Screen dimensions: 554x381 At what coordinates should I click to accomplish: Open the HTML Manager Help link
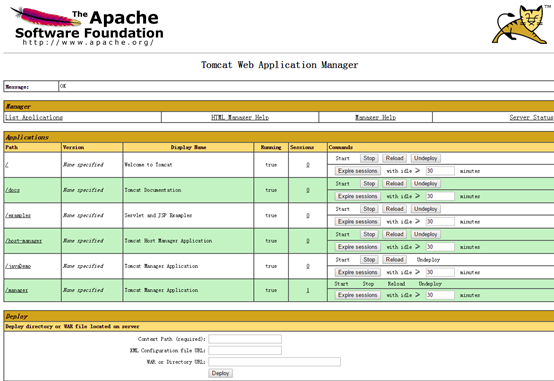(x=240, y=117)
